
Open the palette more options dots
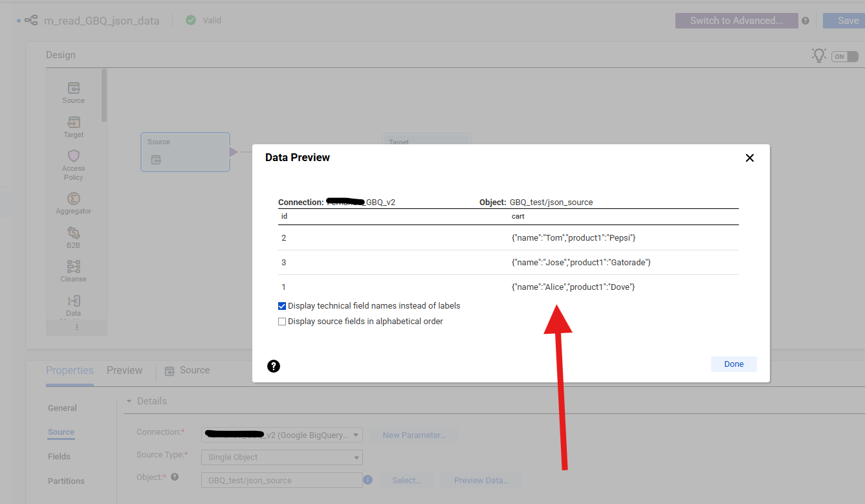click(x=76, y=327)
